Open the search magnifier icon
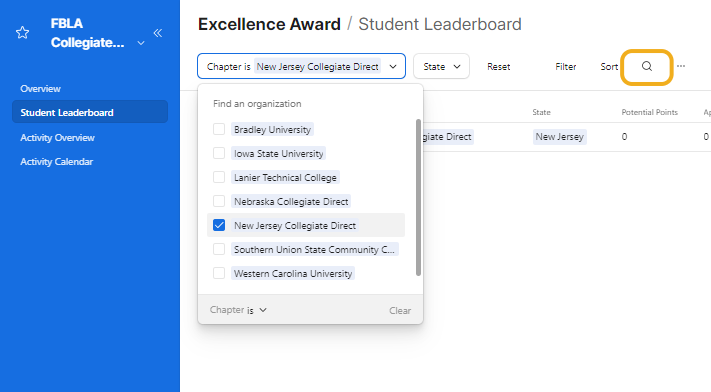 tap(647, 67)
